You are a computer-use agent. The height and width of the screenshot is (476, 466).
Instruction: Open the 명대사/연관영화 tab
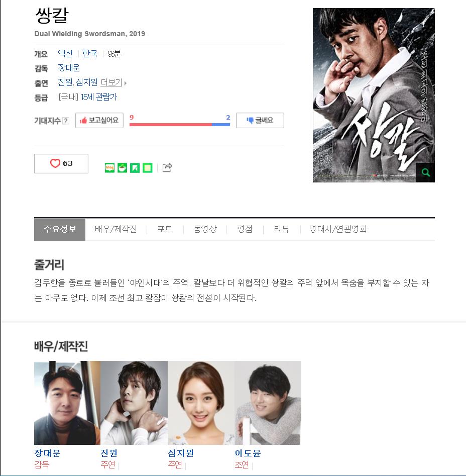338,229
